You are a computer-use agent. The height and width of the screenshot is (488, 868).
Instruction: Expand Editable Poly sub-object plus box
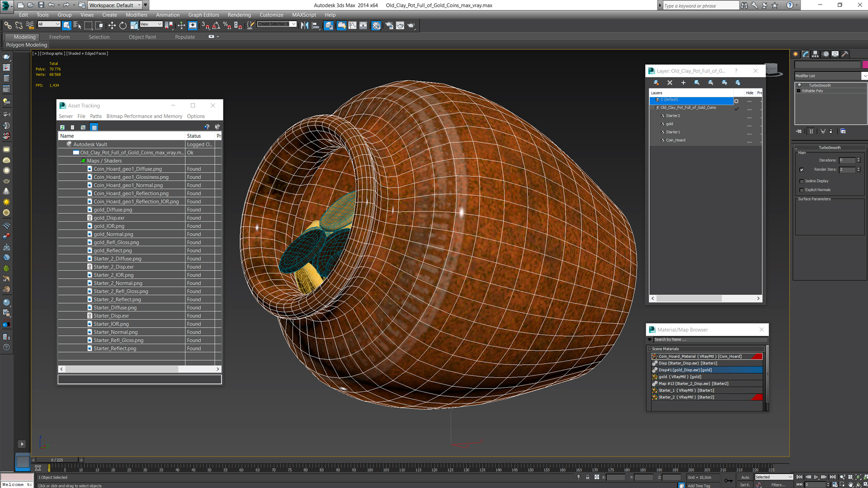click(798, 91)
